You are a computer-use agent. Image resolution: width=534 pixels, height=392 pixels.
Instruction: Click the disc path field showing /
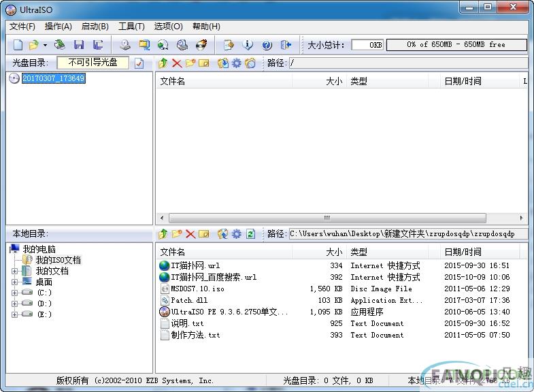pos(408,63)
